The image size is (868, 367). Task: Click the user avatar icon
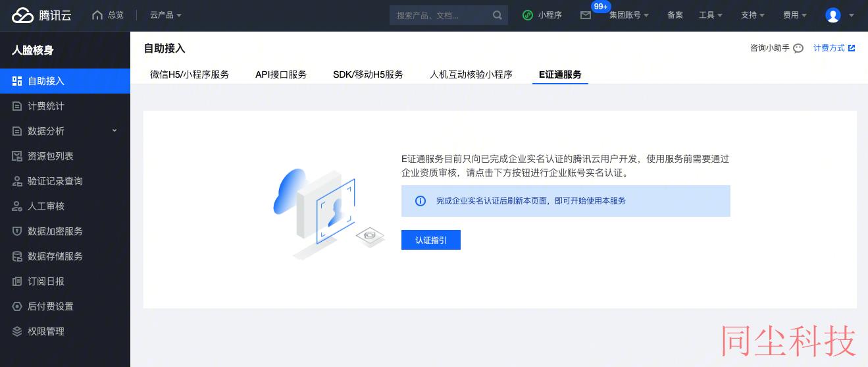point(833,15)
